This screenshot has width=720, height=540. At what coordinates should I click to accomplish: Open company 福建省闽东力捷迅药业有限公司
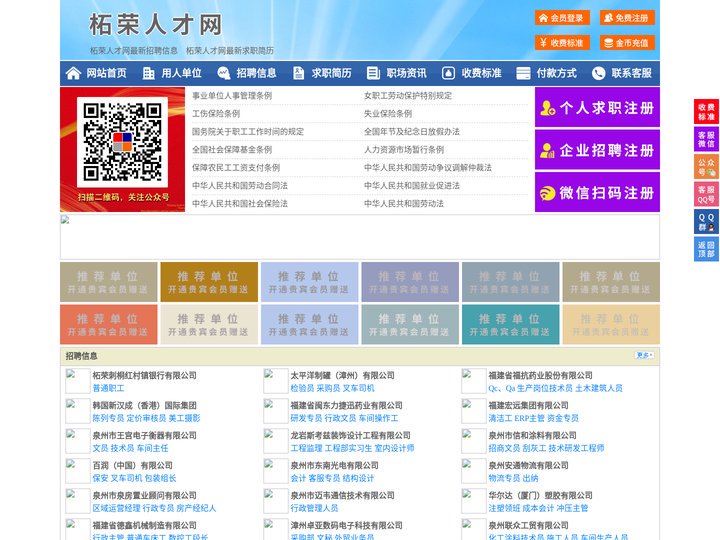tap(346, 405)
